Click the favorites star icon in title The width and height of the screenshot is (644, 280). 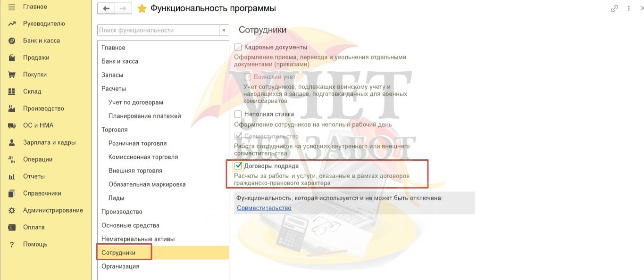point(142,8)
